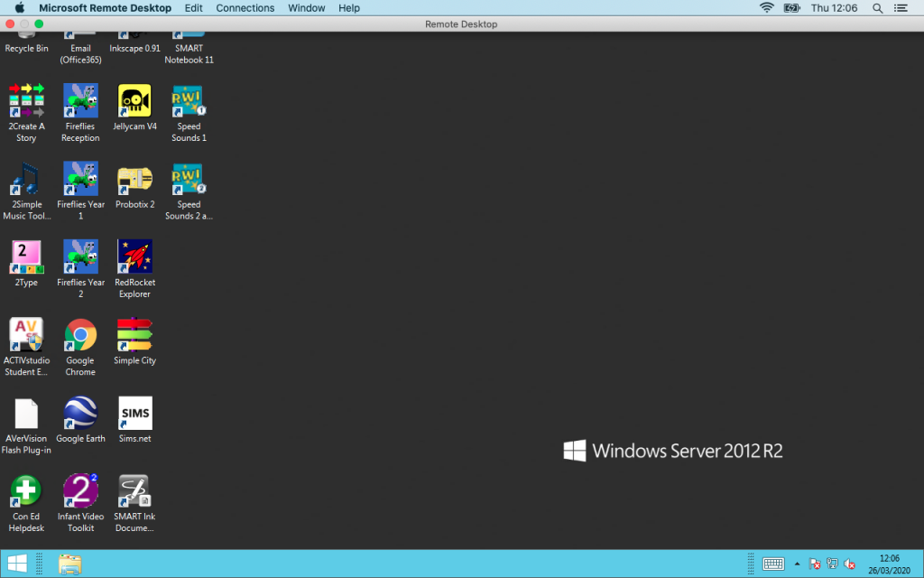Select the Speed Sounds 1 shortcut
This screenshot has width=924, height=578.
click(x=189, y=113)
